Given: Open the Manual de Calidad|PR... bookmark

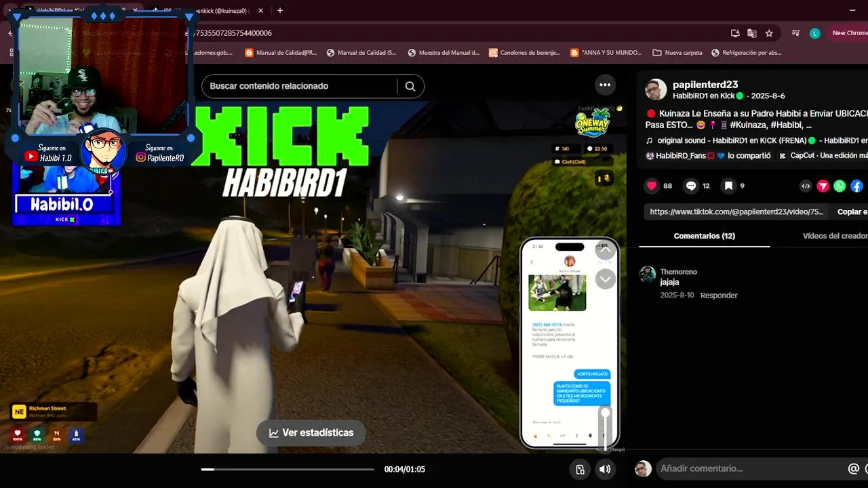Looking at the screenshot, I should click(x=281, y=52).
